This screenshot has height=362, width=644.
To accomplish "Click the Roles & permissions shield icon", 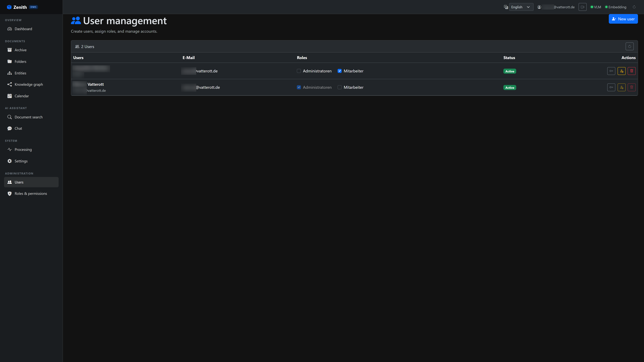I will click(10, 194).
